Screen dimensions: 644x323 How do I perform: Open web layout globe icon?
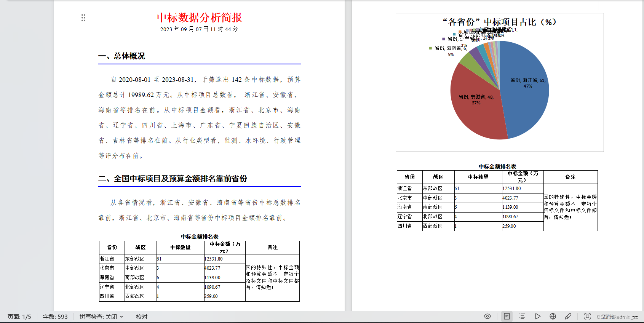553,317
